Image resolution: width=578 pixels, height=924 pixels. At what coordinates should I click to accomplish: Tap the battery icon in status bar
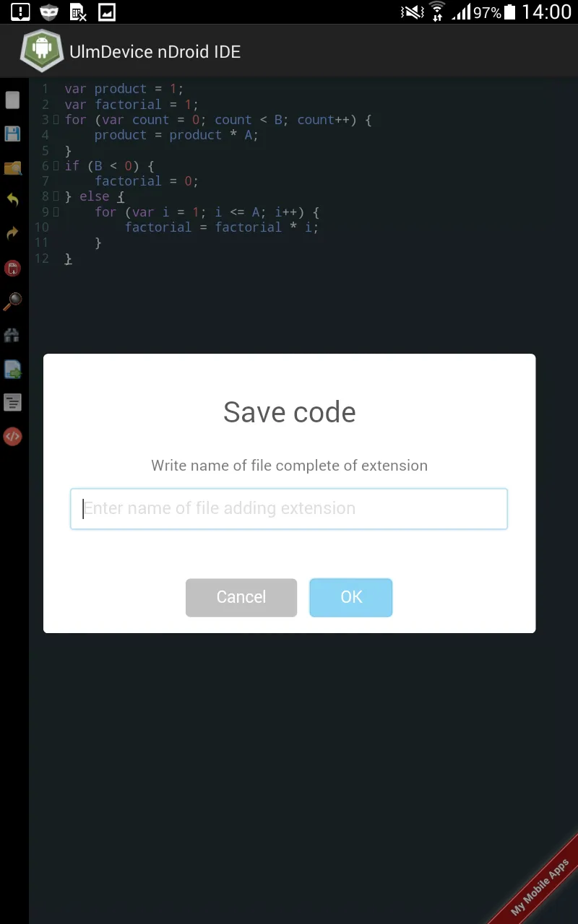(510, 12)
